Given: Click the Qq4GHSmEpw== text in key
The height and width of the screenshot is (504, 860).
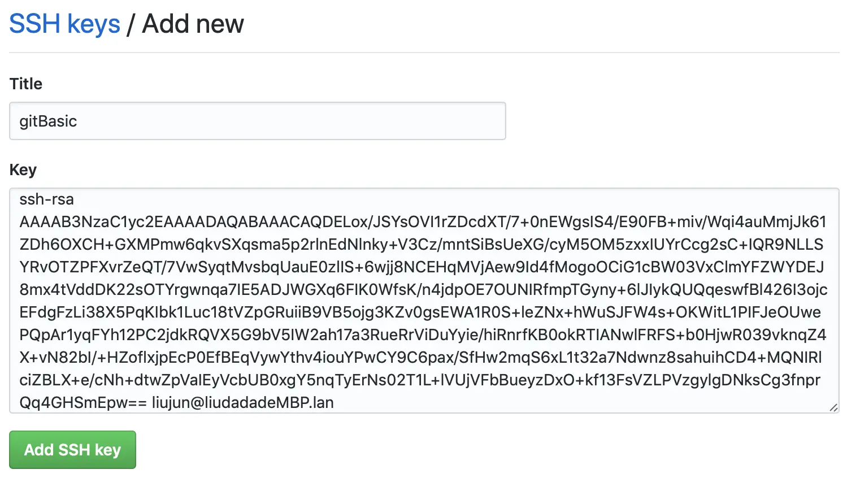Looking at the screenshot, I should [83, 402].
